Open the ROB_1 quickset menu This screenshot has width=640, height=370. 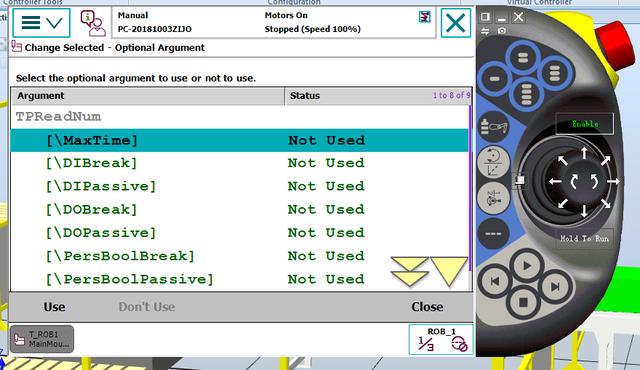[441, 339]
